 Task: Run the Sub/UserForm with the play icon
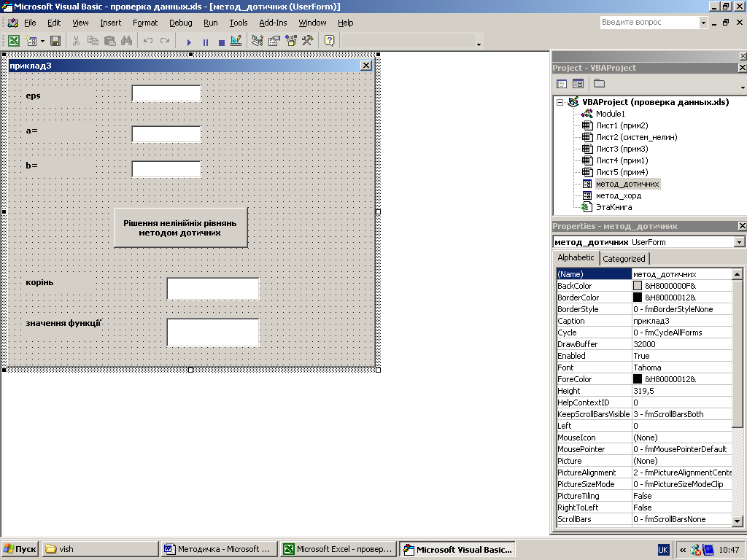tap(189, 42)
